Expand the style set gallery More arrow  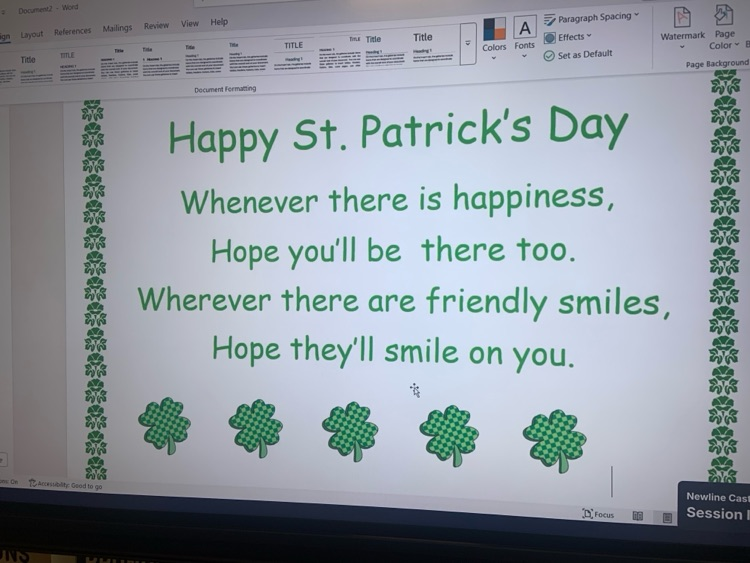[x=468, y=43]
